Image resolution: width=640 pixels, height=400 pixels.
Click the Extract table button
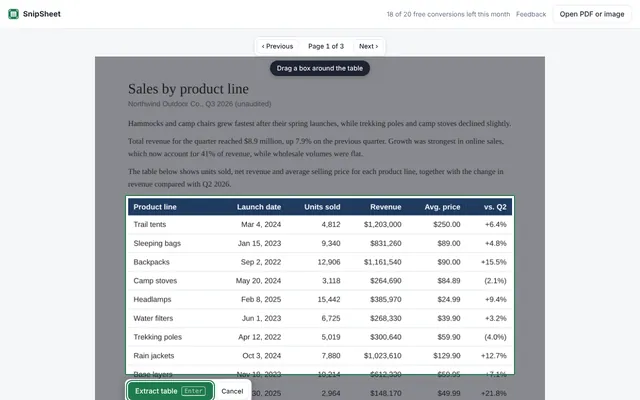tap(170, 391)
